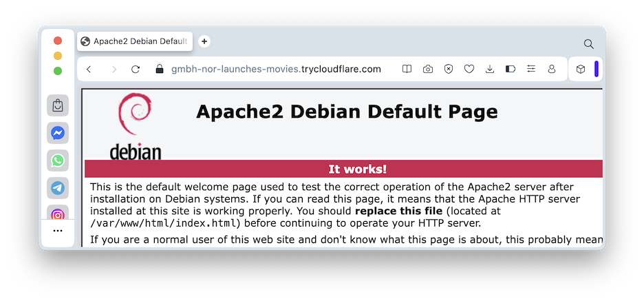Click the reader mode book icon
This screenshot has height=301, width=644.
407,69
